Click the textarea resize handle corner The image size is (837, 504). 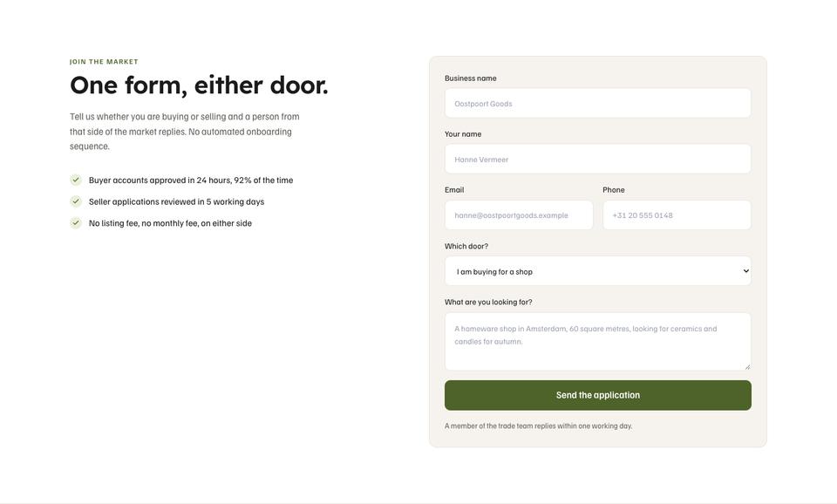point(747,367)
